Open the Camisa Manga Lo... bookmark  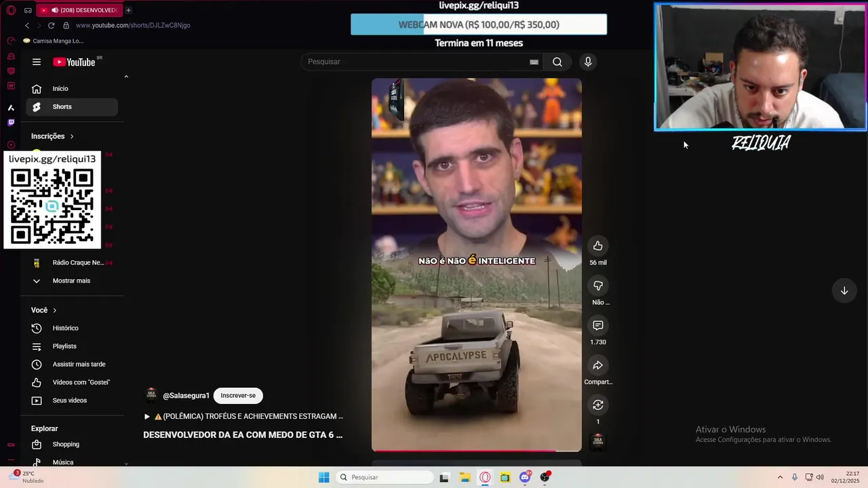(x=53, y=41)
